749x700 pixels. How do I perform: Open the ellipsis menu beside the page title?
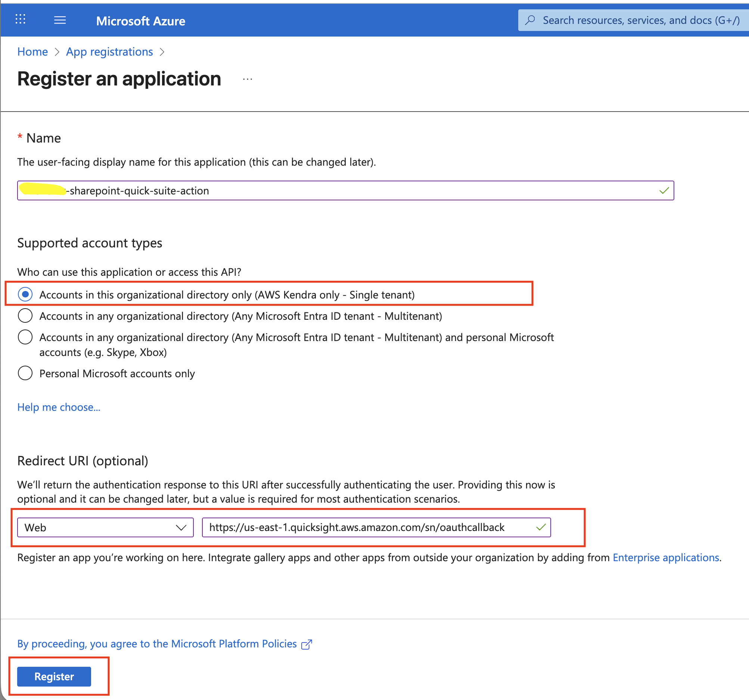[247, 79]
